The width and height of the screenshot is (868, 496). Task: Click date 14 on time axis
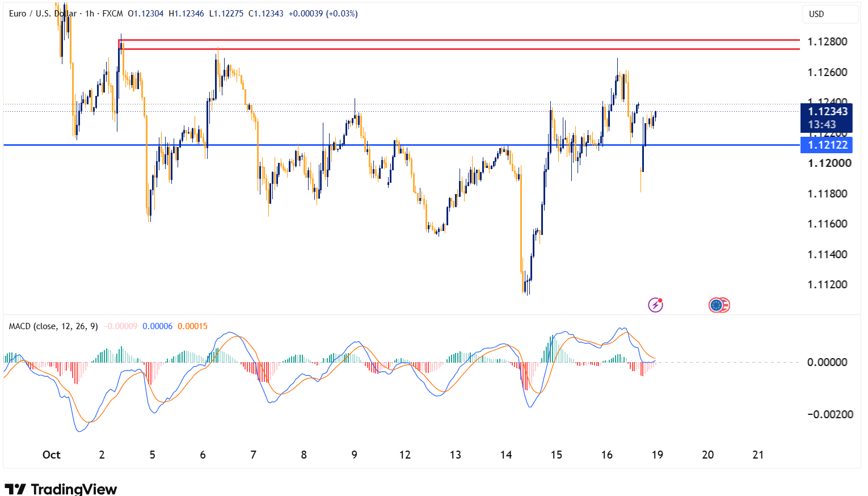(x=506, y=455)
